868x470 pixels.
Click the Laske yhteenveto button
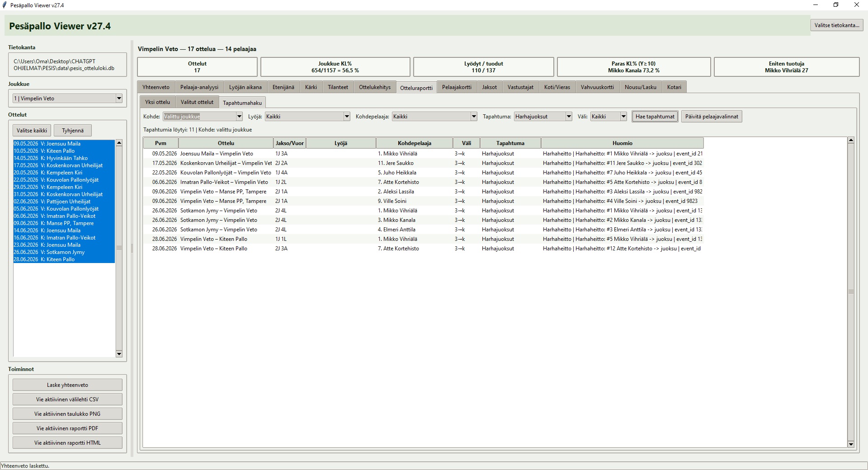click(x=67, y=385)
